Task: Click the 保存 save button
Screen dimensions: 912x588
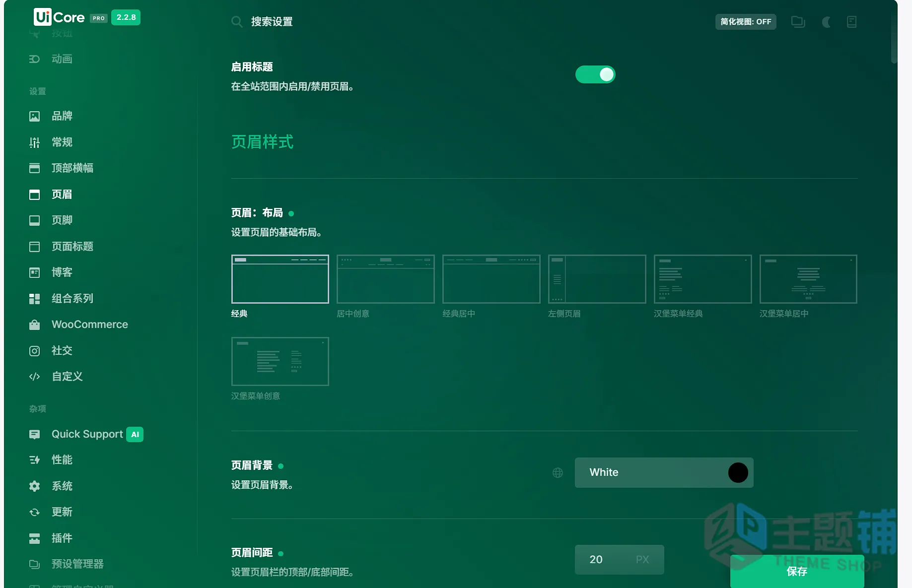Action: point(797,571)
